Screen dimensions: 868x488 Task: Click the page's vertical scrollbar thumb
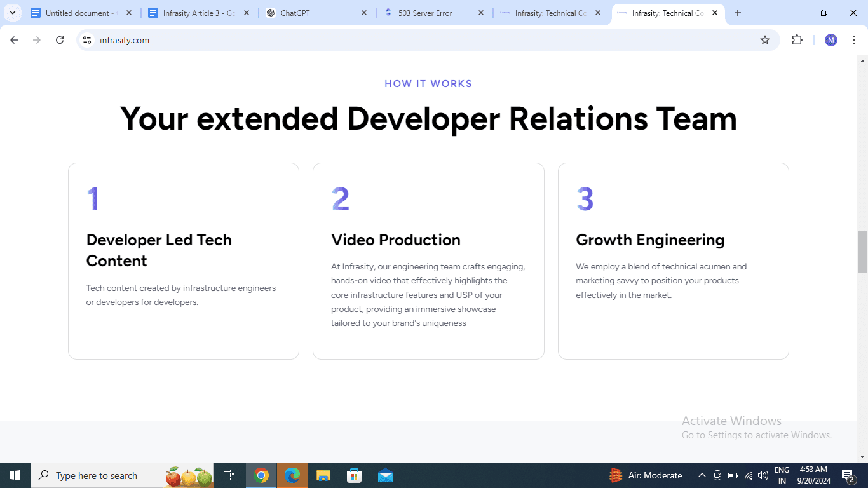862,252
